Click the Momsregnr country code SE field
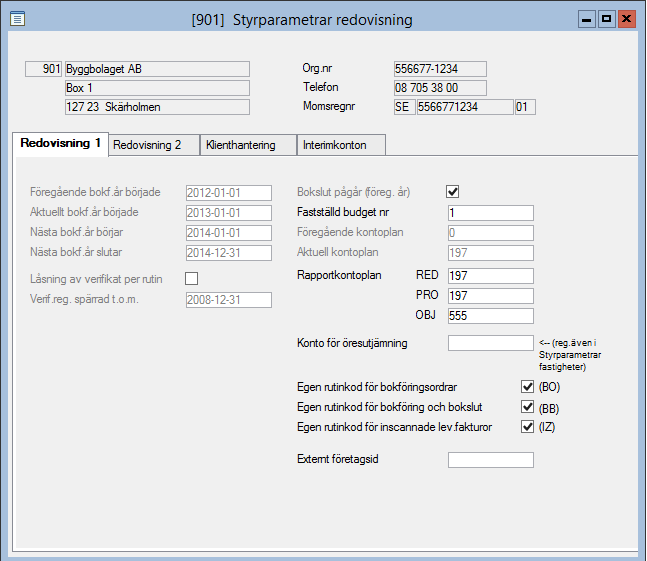The height and width of the screenshot is (561, 647). [x=404, y=107]
